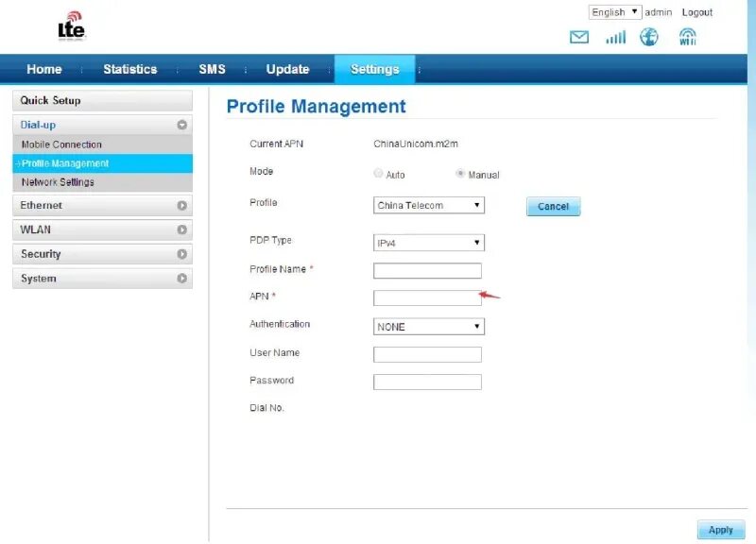Click the ChinaUnicom.m2m current APN value
Image resolution: width=756 pixels, height=544 pixels.
click(x=416, y=144)
